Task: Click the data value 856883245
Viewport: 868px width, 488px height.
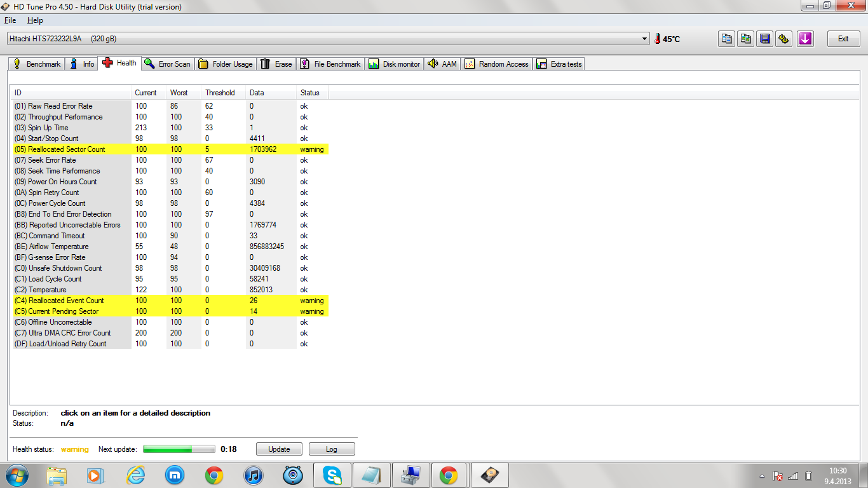Action: (x=267, y=247)
